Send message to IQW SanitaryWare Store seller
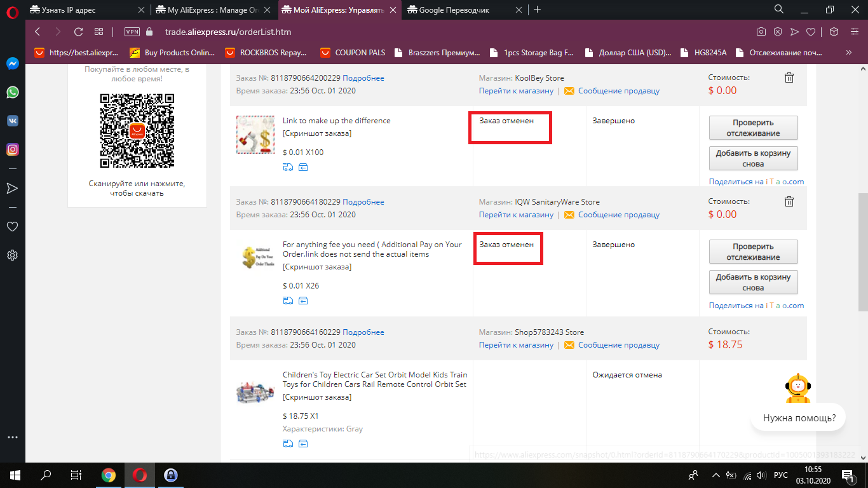The height and width of the screenshot is (488, 868). [x=619, y=215]
